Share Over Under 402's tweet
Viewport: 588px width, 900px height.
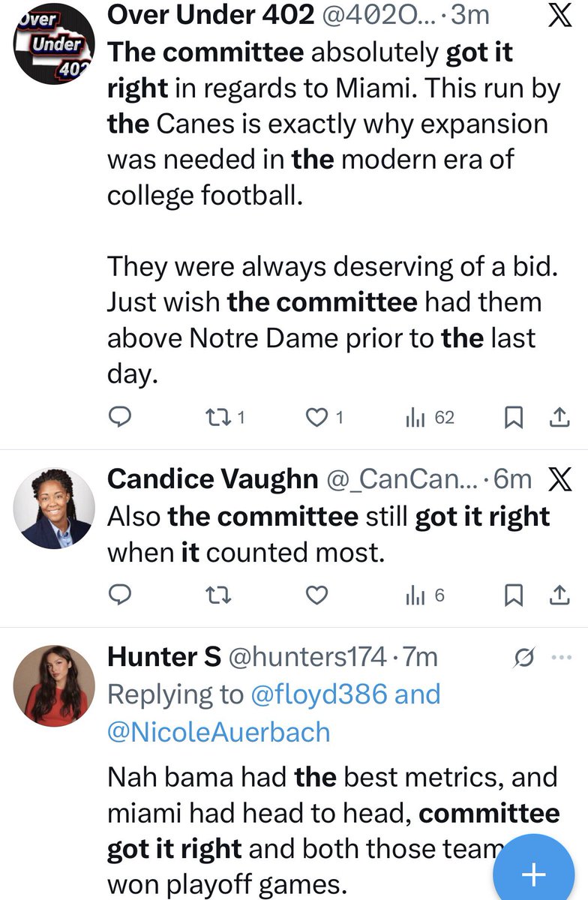point(559,418)
